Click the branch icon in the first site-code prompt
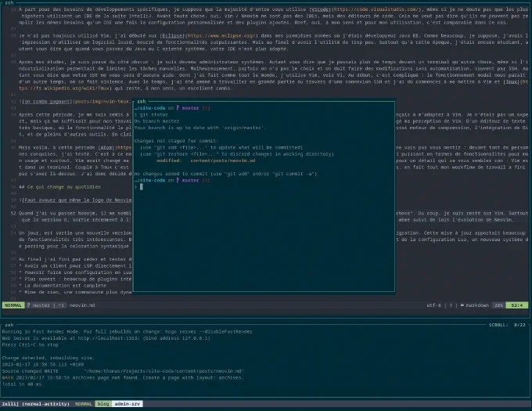532x411 pixels. 178,108
